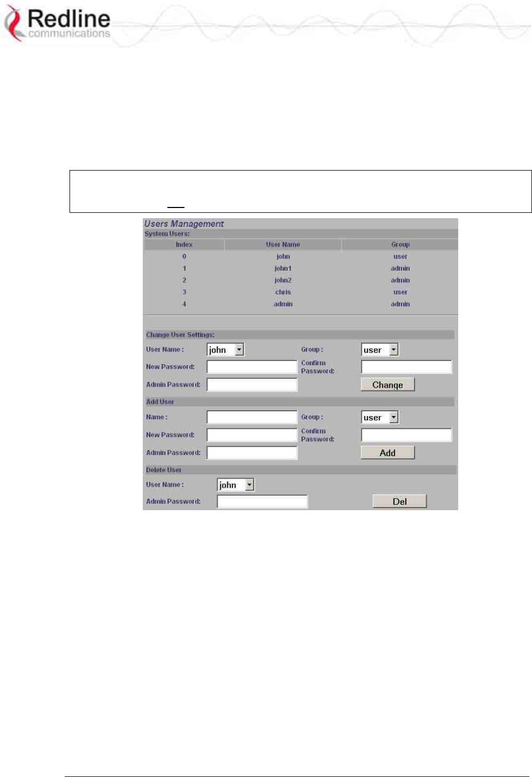Click group value admin in john2 row

tap(400, 280)
